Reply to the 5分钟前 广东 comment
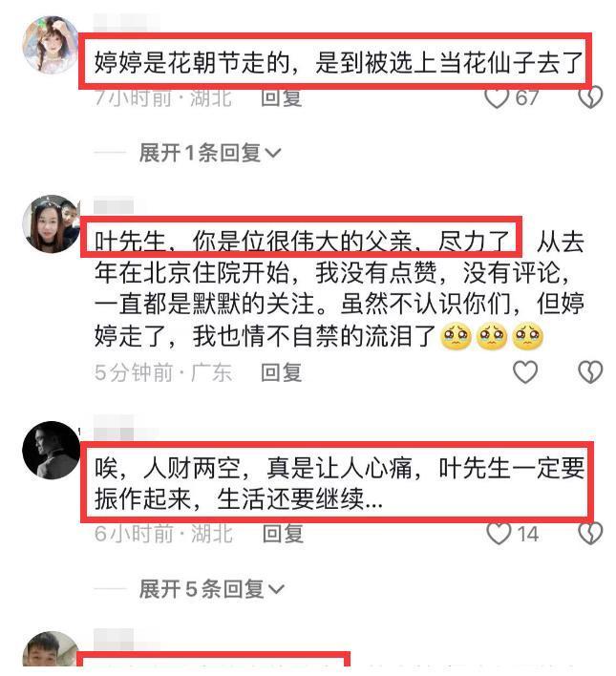This screenshot has width=616, height=676. click(x=281, y=372)
